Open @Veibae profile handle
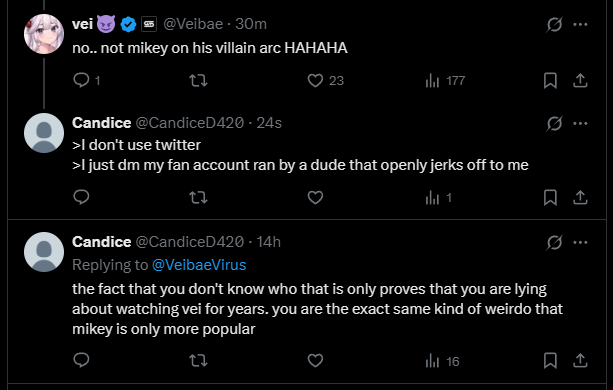 pyautogui.click(x=193, y=24)
